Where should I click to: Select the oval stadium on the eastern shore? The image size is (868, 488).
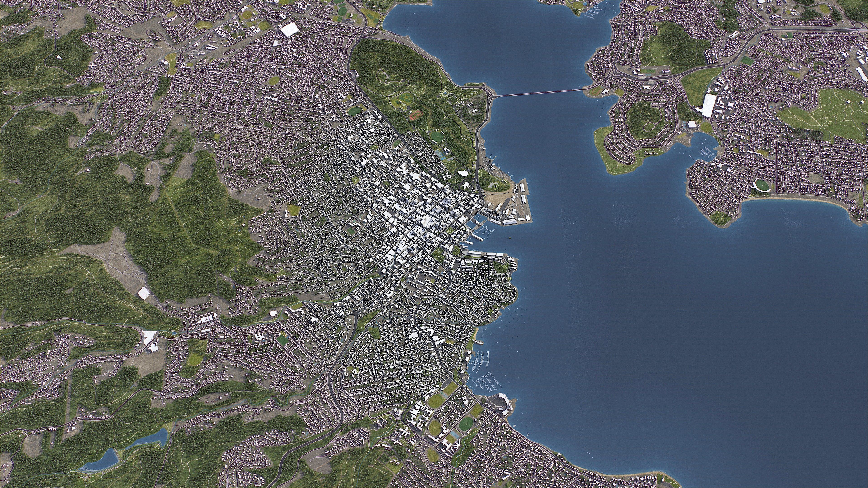[x=762, y=185]
